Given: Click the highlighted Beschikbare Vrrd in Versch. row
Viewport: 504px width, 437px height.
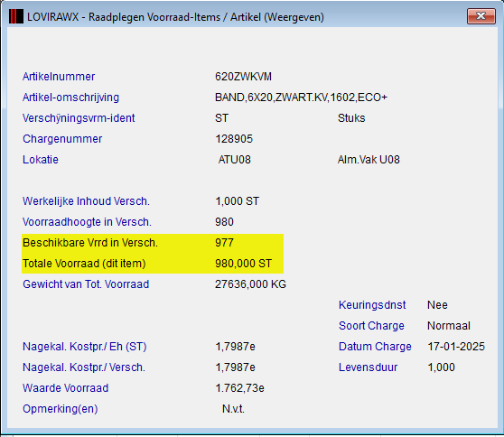Looking at the screenshot, I should [x=153, y=243].
